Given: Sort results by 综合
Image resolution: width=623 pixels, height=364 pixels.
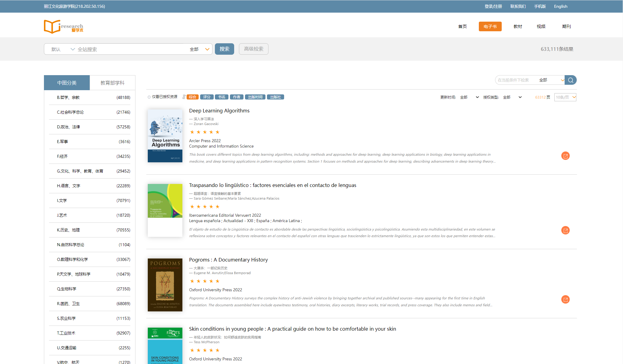Looking at the screenshot, I should (193, 97).
